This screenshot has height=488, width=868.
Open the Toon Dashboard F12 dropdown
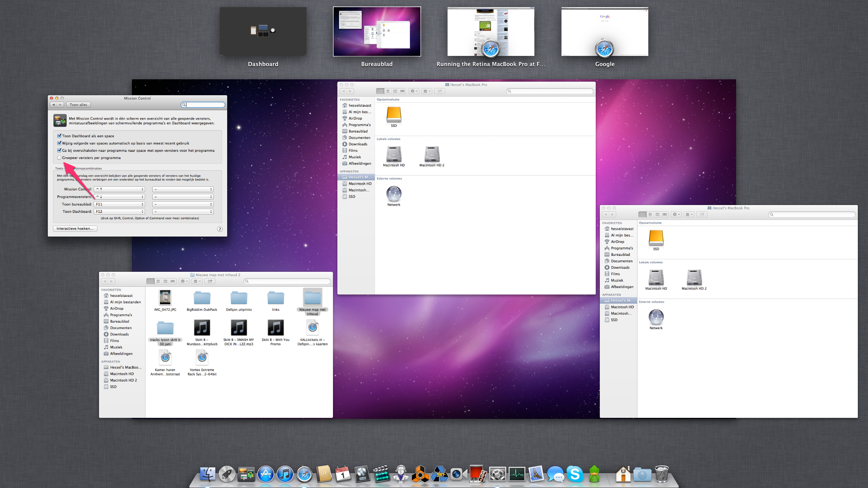(119, 212)
